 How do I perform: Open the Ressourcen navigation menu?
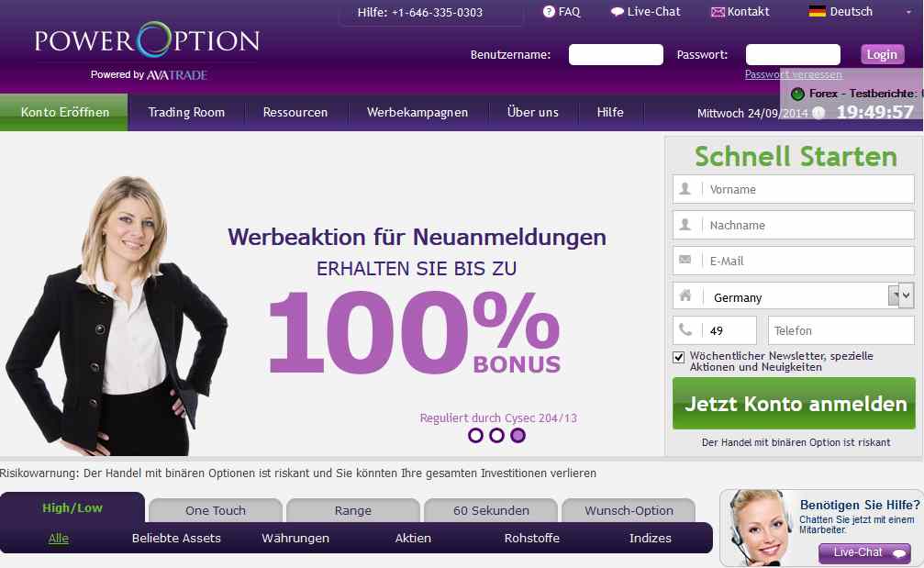pyautogui.click(x=295, y=113)
